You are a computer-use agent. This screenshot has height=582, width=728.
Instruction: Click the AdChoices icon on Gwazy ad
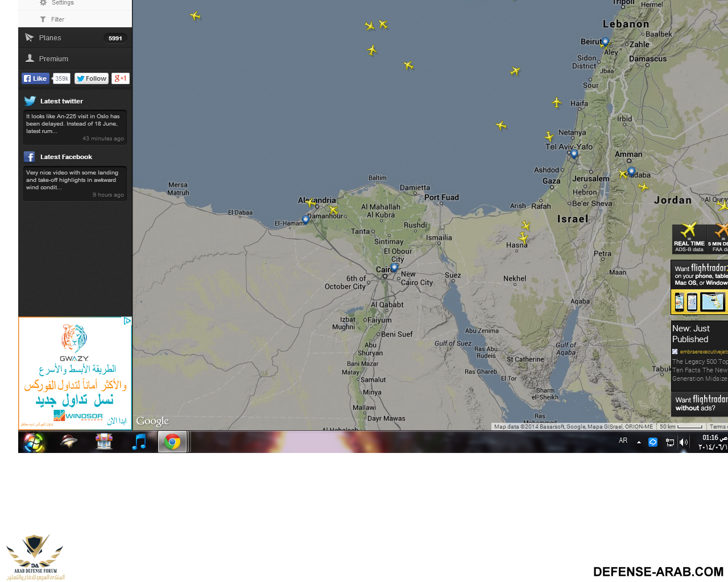click(127, 321)
